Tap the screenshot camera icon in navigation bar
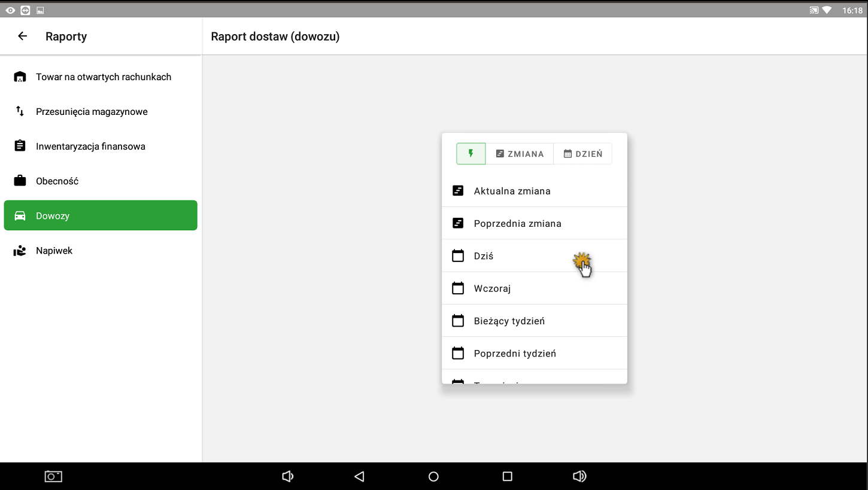 tap(53, 477)
